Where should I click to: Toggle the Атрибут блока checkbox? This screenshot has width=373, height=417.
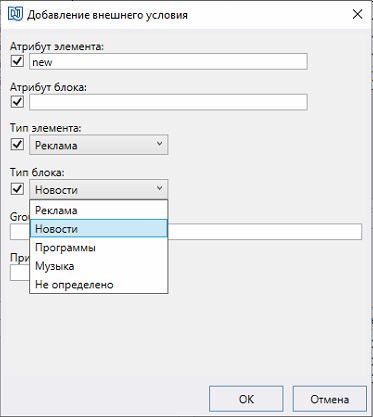pos(17,102)
